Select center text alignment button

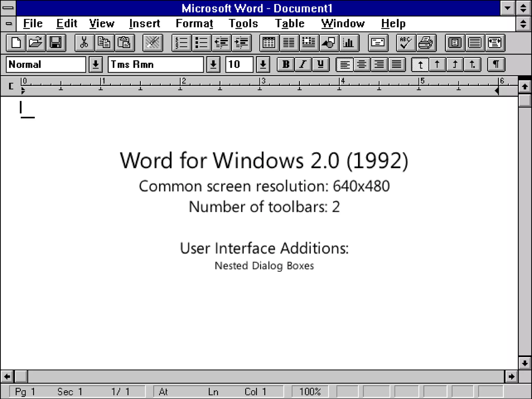tap(362, 64)
